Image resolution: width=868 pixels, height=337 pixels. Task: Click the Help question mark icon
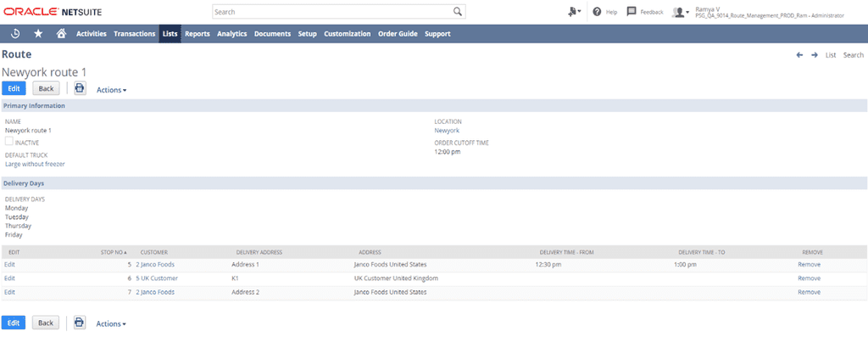pos(597,12)
